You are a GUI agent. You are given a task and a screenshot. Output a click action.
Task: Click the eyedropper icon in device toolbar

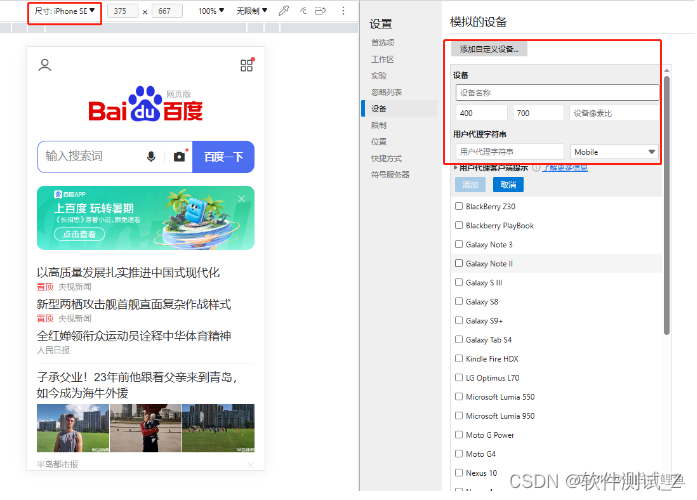click(284, 11)
